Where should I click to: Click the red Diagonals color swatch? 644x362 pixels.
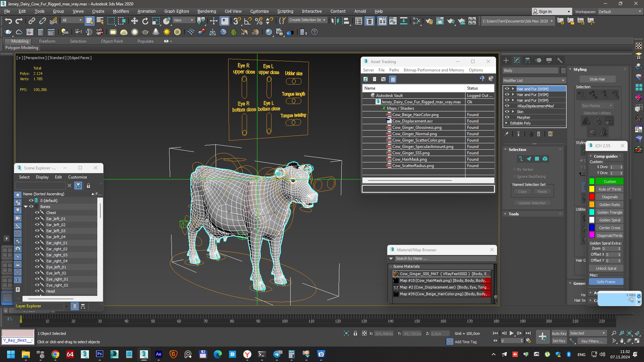click(x=592, y=197)
